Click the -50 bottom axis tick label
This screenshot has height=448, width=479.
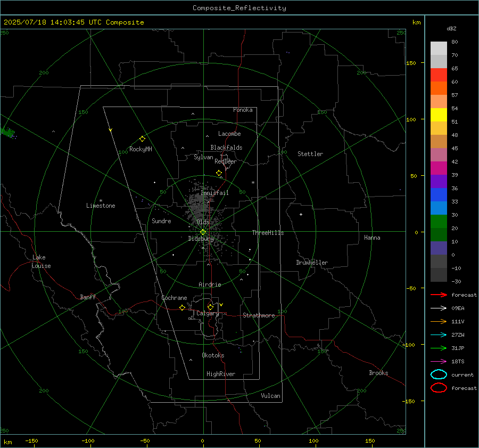click(x=145, y=441)
